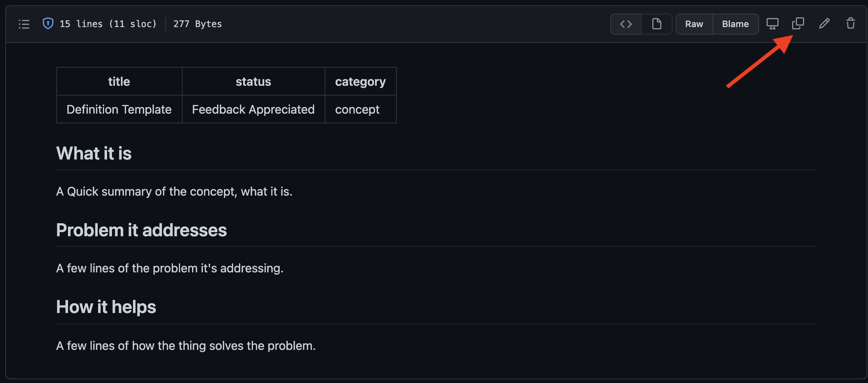Screen dimensions: 868x383
Task: Click the "category" table header
Action: point(360,82)
